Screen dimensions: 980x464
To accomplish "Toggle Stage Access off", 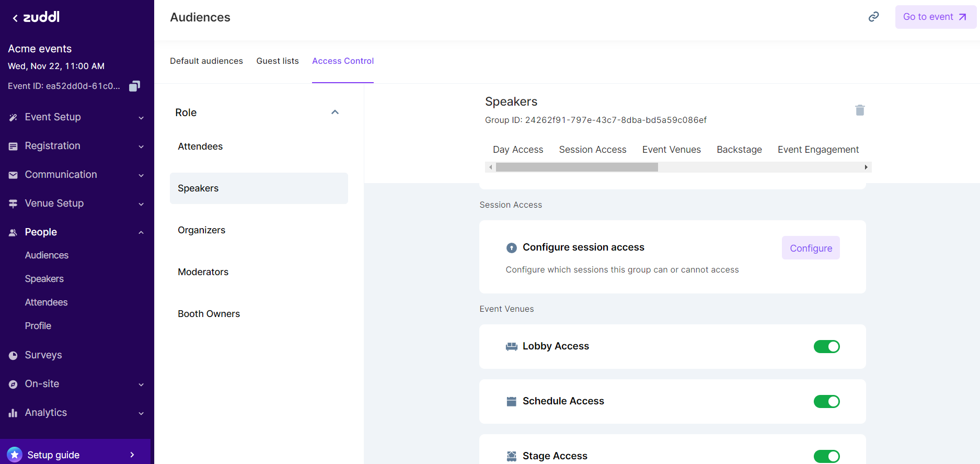I will 826,456.
